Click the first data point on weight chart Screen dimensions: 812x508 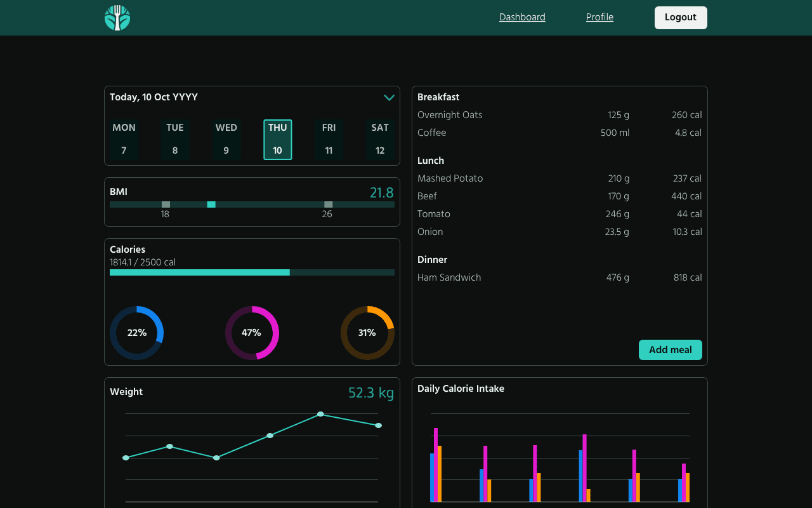coord(126,458)
